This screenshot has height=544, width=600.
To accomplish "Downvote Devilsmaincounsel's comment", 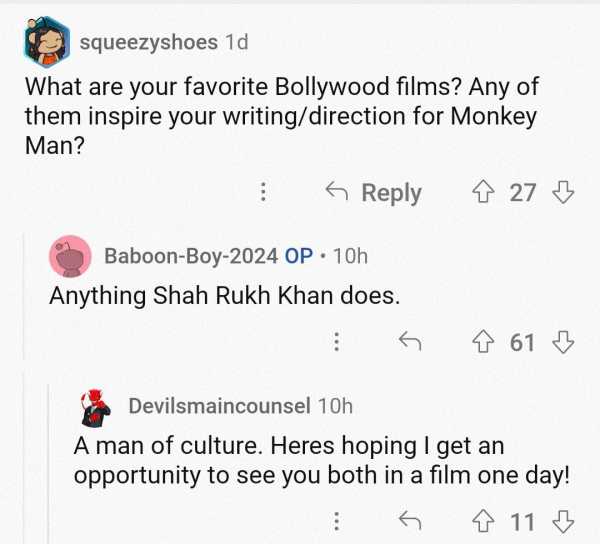I will 563,520.
